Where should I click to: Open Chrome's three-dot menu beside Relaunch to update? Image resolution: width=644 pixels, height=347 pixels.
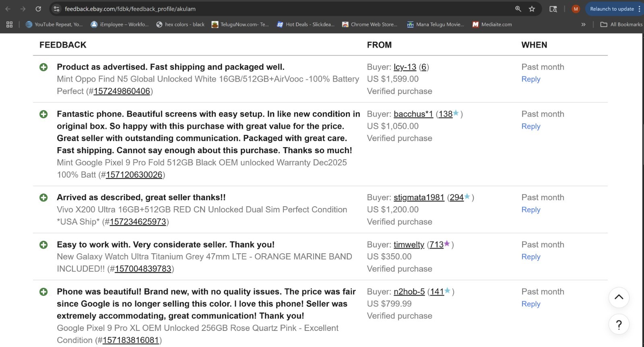point(639,9)
